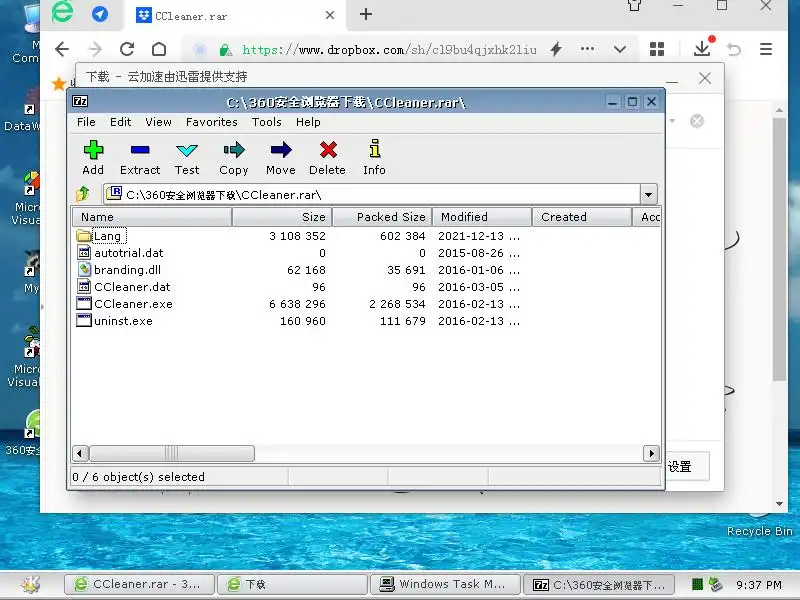Sort by the Packed Size column header
This screenshot has width=800, height=600.
click(x=382, y=217)
